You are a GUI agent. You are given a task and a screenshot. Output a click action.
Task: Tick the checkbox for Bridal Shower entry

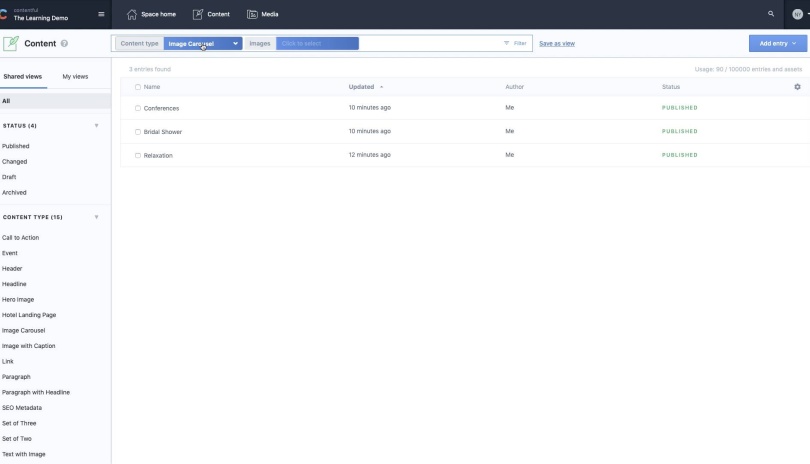click(138, 132)
